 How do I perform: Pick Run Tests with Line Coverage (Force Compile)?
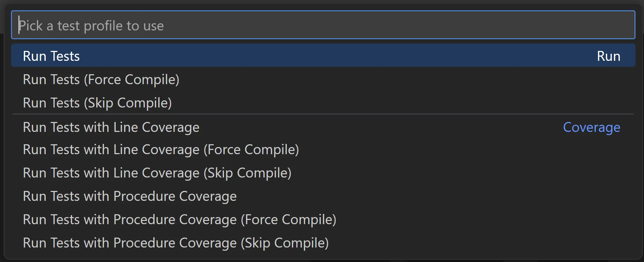161,150
